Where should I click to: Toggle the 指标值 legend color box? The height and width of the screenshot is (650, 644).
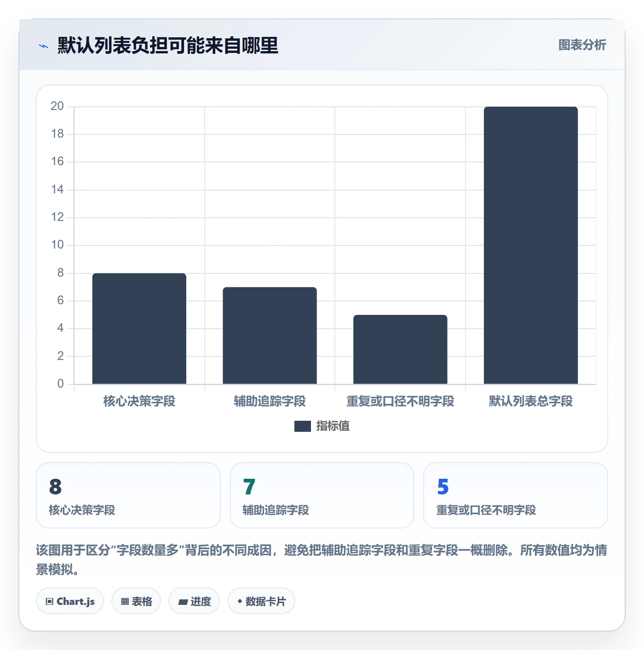click(303, 426)
